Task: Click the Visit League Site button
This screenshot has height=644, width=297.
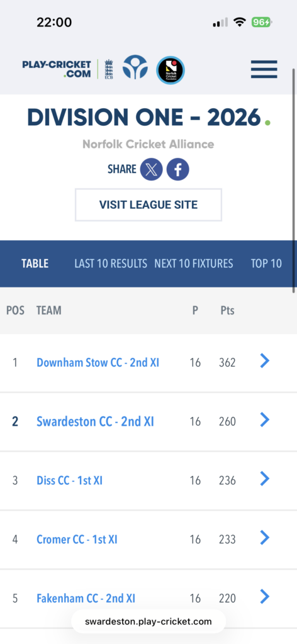Action: [148, 204]
